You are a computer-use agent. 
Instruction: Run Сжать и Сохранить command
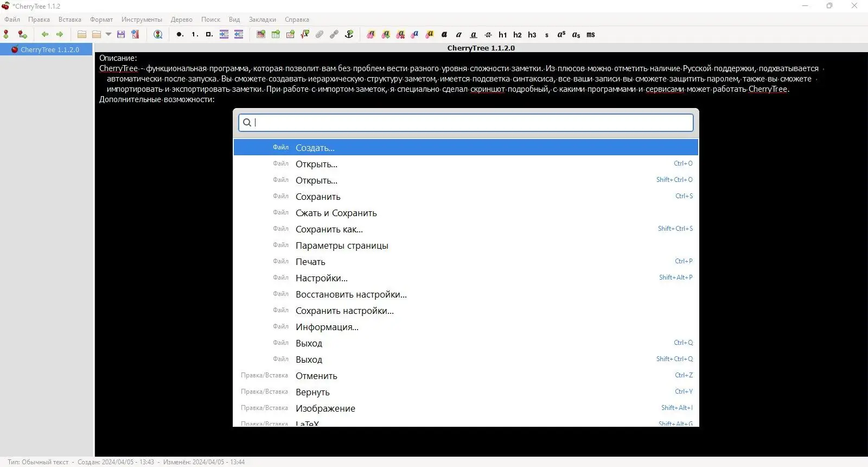coord(466,212)
